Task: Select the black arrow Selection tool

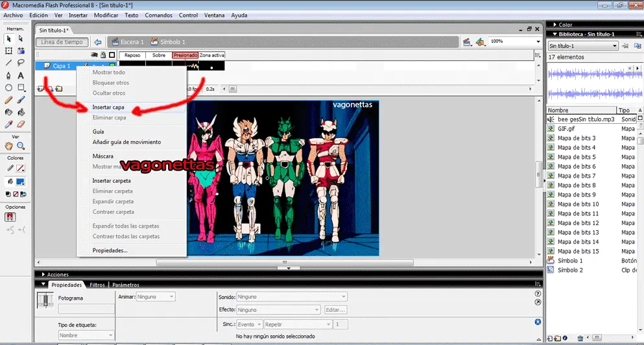Action: [x=8, y=39]
